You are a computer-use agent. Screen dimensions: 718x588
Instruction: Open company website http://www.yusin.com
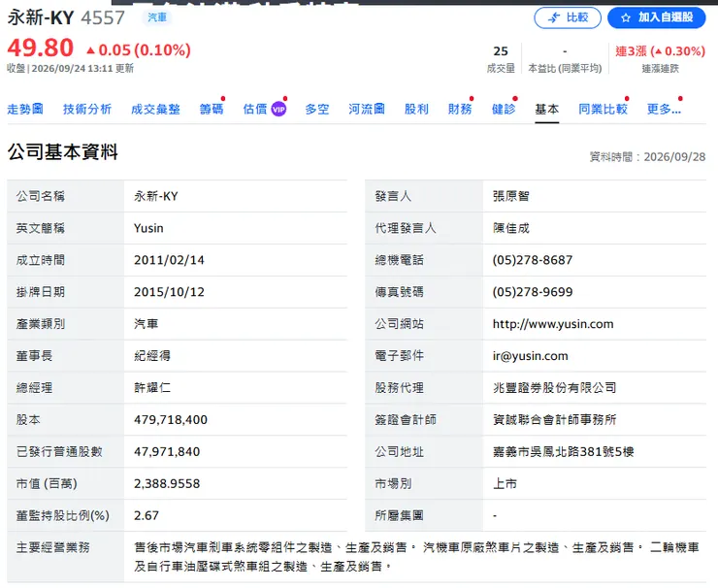pyautogui.click(x=553, y=324)
